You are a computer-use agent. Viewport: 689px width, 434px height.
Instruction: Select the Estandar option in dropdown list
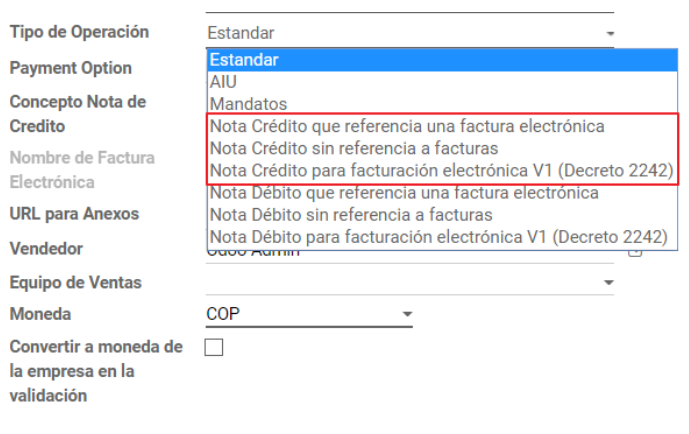tap(442, 60)
